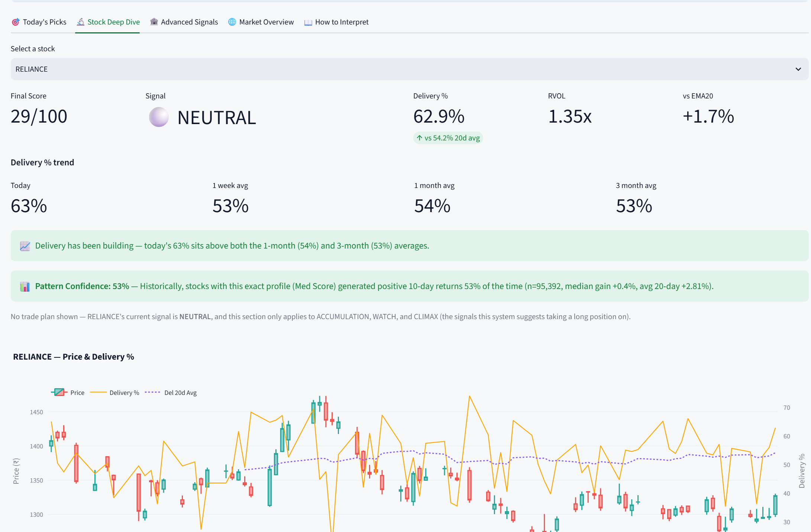Expand stock list with the chevron arrow
The height and width of the screenshot is (532, 811).
(798, 69)
